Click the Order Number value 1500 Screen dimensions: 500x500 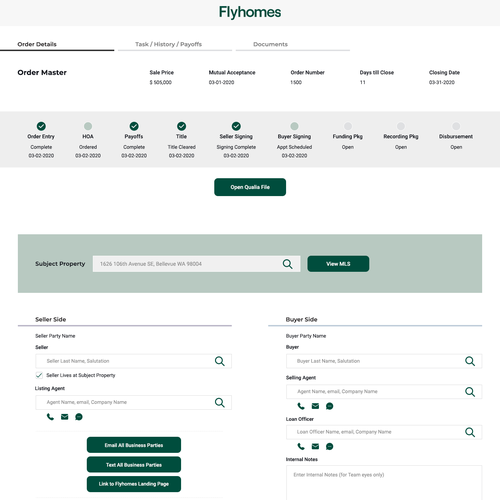click(296, 82)
